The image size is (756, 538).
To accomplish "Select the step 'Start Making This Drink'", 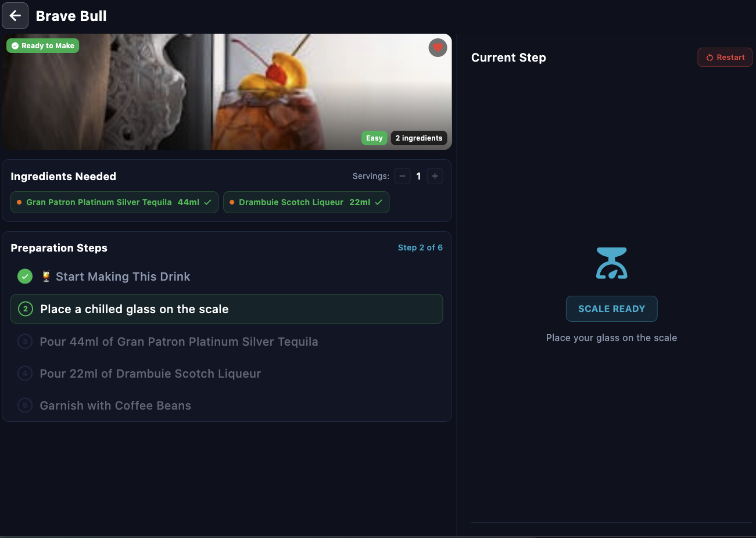I will click(x=227, y=277).
